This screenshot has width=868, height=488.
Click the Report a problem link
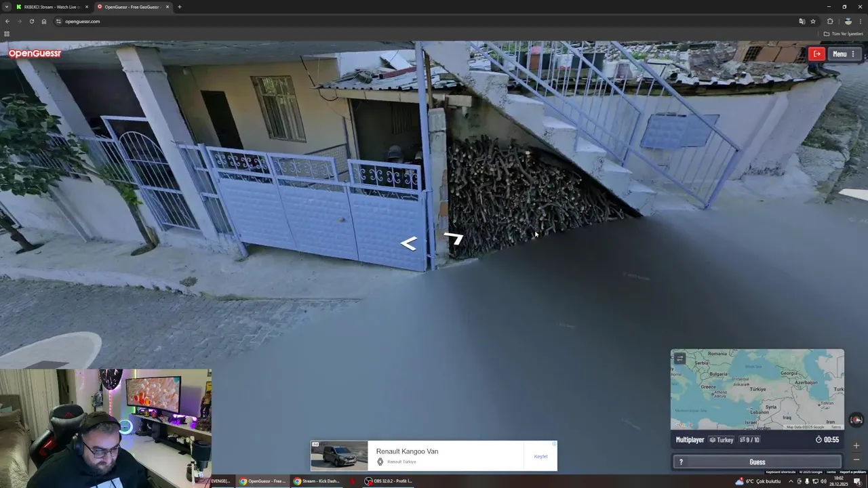(853, 472)
